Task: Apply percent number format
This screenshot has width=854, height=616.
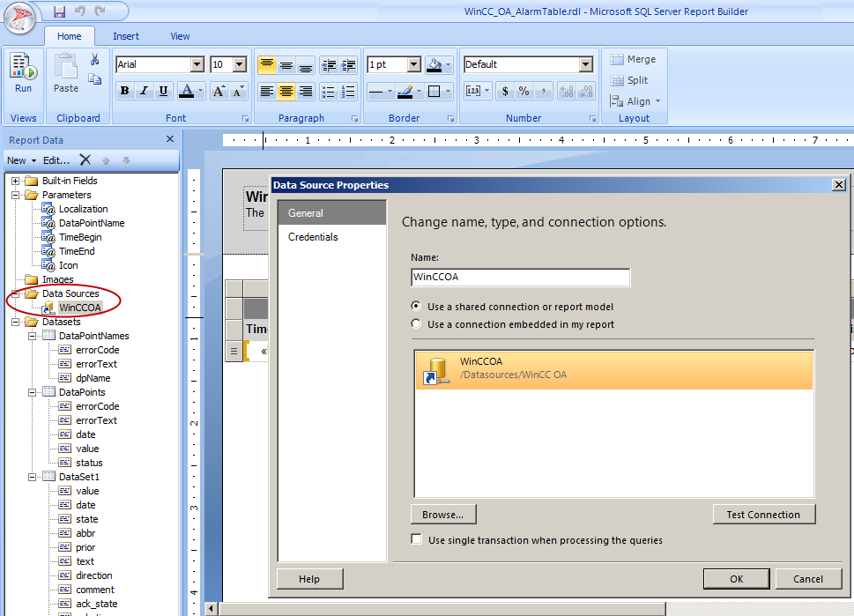Action: [524, 91]
